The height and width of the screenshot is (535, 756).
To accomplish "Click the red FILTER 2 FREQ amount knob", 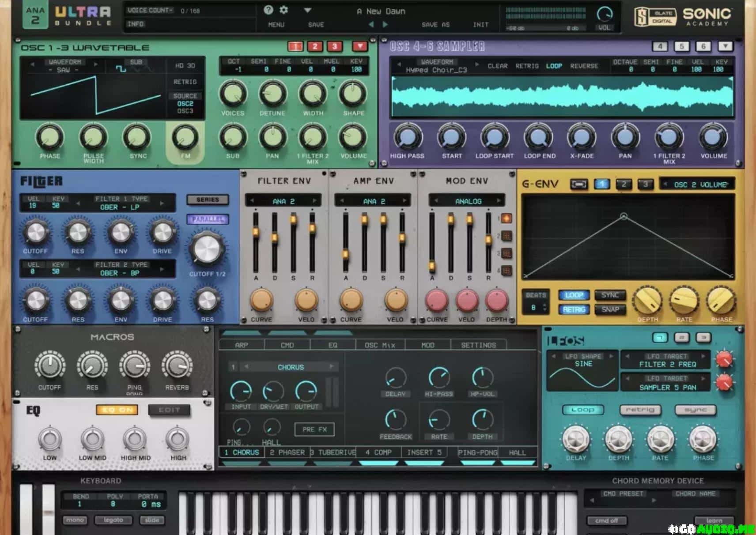I will (724, 360).
